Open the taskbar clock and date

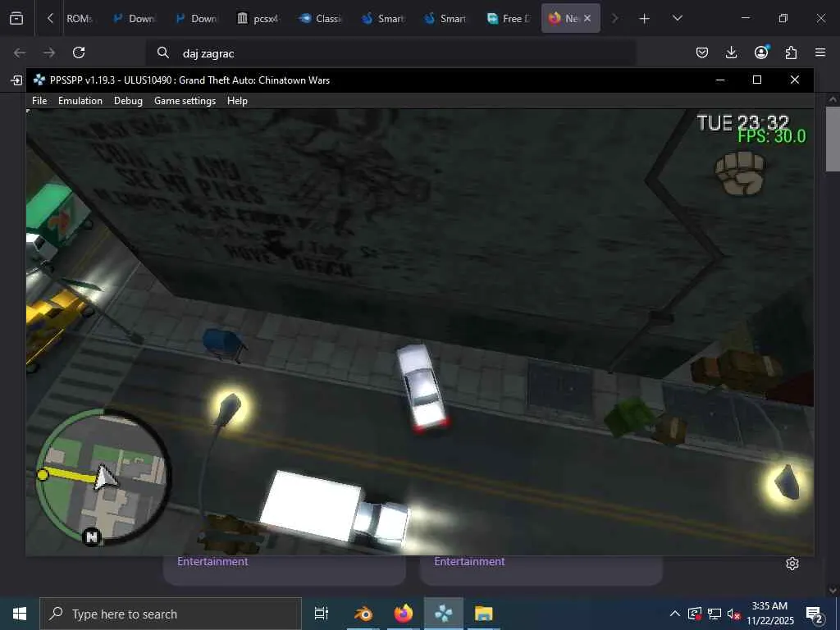tap(769, 614)
